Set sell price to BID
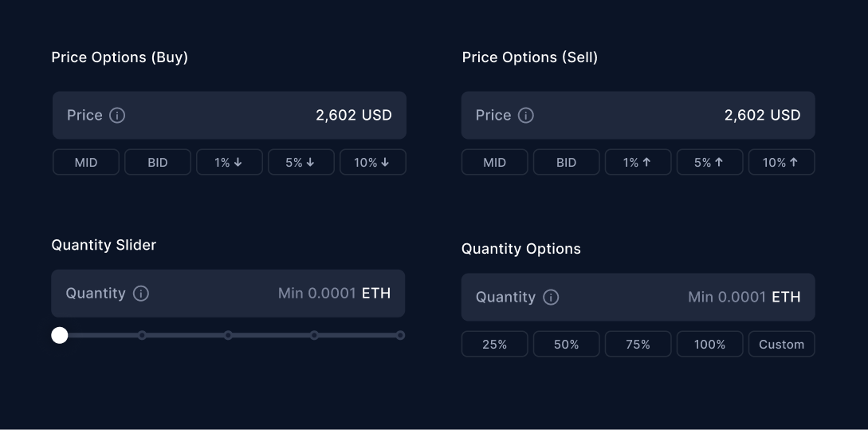 click(x=566, y=162)
